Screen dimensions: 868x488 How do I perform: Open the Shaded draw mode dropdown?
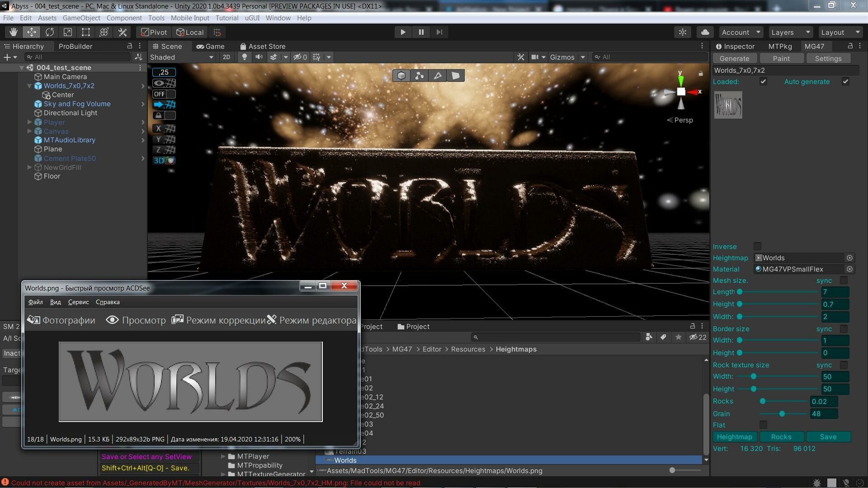tap(181, 57)
